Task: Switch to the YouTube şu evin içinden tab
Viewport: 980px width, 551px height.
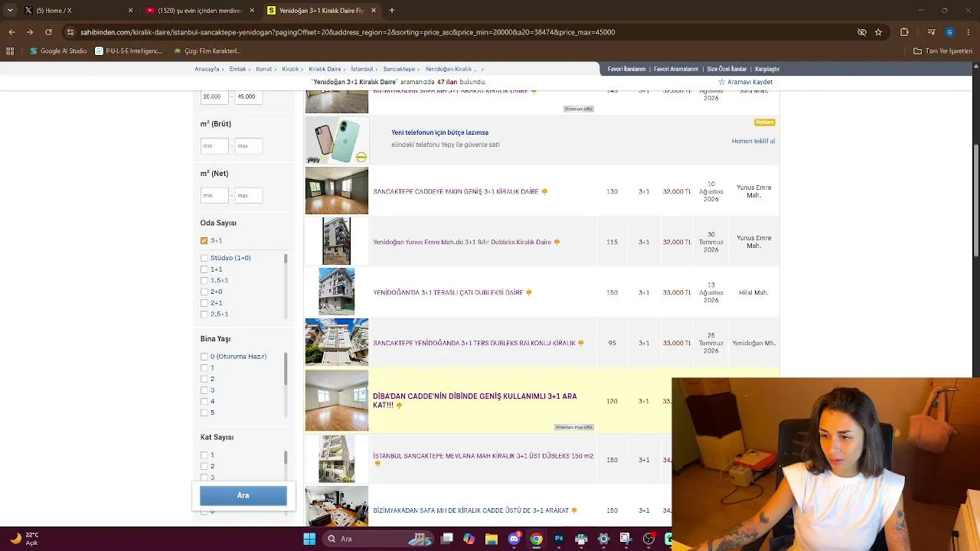Action: click(x=199, y=11)
